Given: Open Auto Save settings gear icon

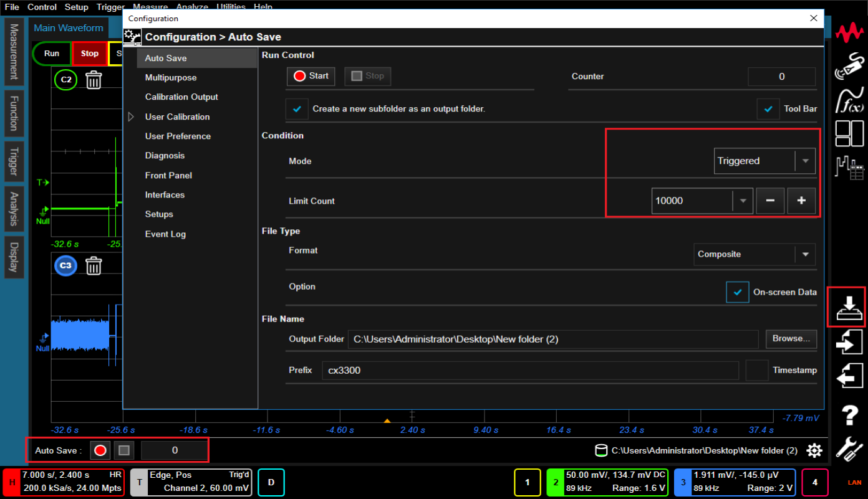Looking at the screenshot, I should coord(814,450).
